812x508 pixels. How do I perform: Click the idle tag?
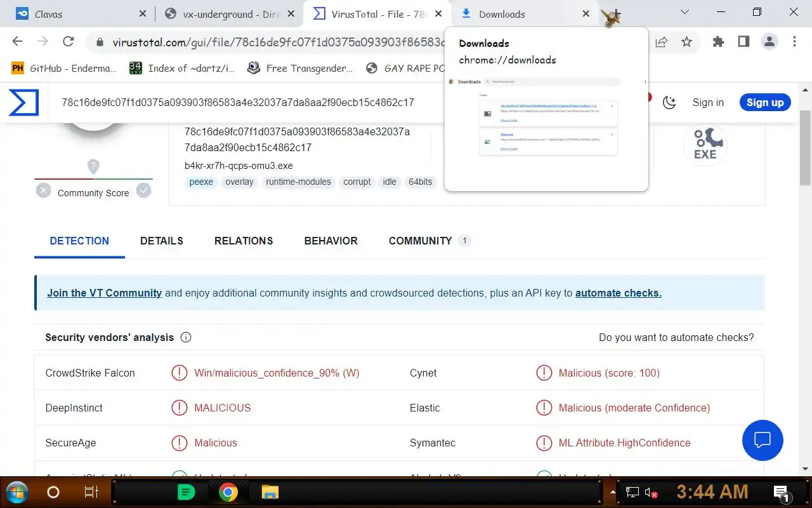[390, 182]
